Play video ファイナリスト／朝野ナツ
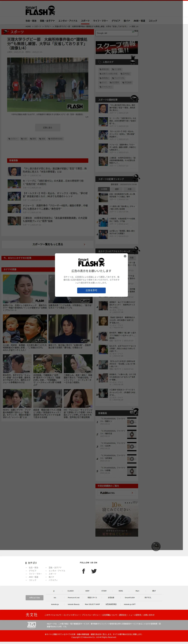The width and height of the screenshot is (188, 644). point(132,422)
